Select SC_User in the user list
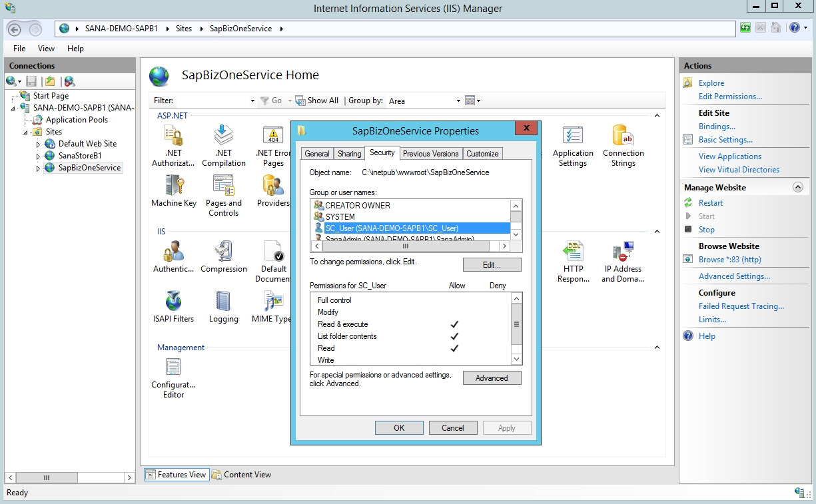 411,228
